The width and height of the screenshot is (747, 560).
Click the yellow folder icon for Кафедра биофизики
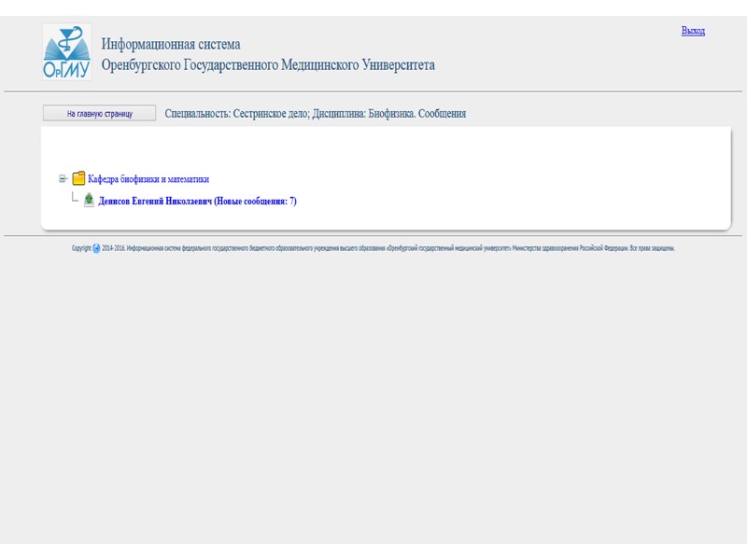(x=78, y=178)
